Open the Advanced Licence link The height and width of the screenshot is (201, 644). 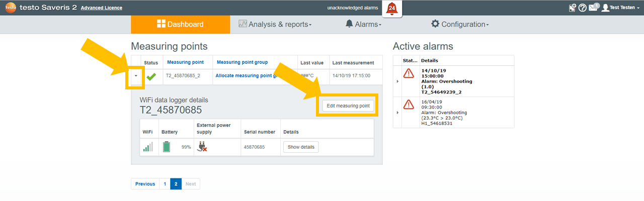pyautogui.click(x=101, y=8)
